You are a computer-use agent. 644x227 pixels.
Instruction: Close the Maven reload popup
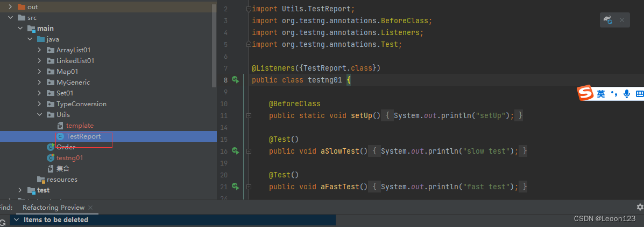point(622,20)
